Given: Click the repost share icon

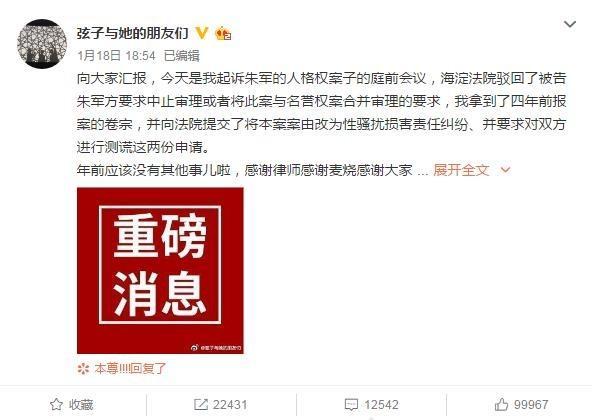Looking at the screenshot, I should click(200, 405).
